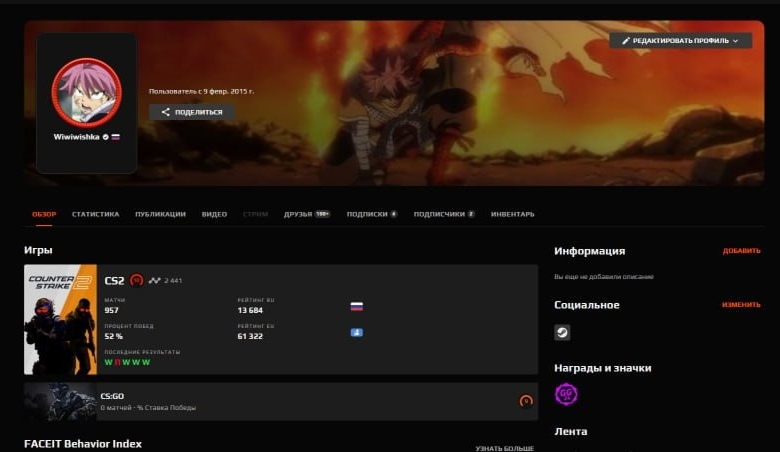Screen dimensions: 780x452
Task: Click Изменить link next to Социальное
Action: 741,305
